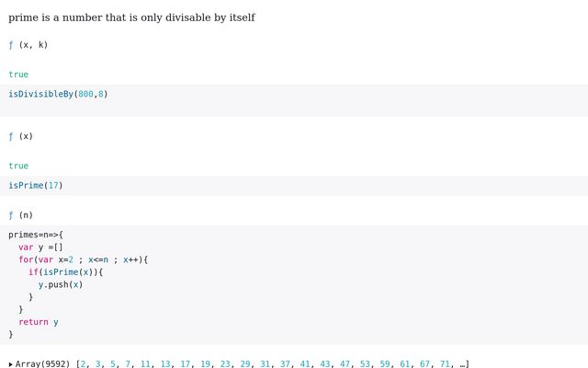
Task: Click the true output above isPrime
Action: [x=18, y=166]
